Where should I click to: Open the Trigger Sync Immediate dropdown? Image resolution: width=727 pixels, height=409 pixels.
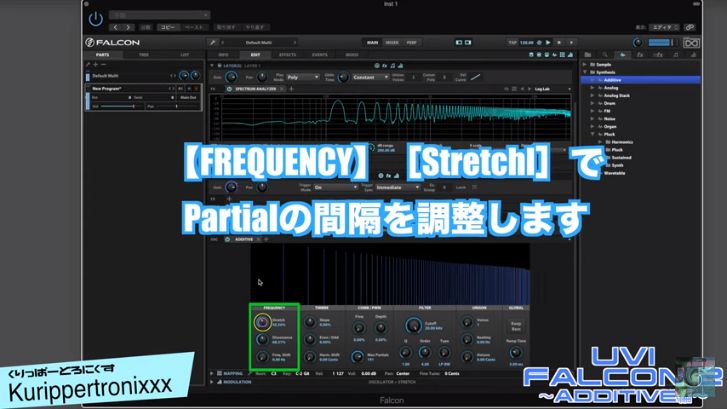(398, 187)
